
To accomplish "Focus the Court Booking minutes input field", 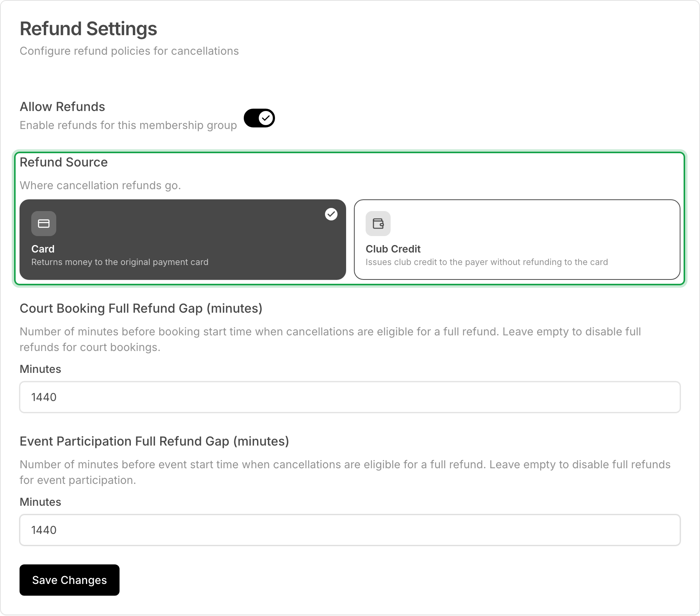I will coord(350,397).
